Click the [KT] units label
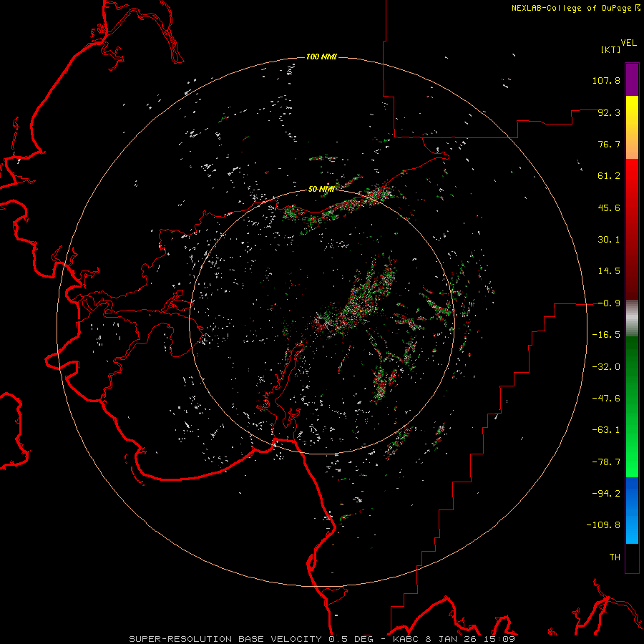The height and width of the screenshot is (644, 644). [x=611, y=49]
